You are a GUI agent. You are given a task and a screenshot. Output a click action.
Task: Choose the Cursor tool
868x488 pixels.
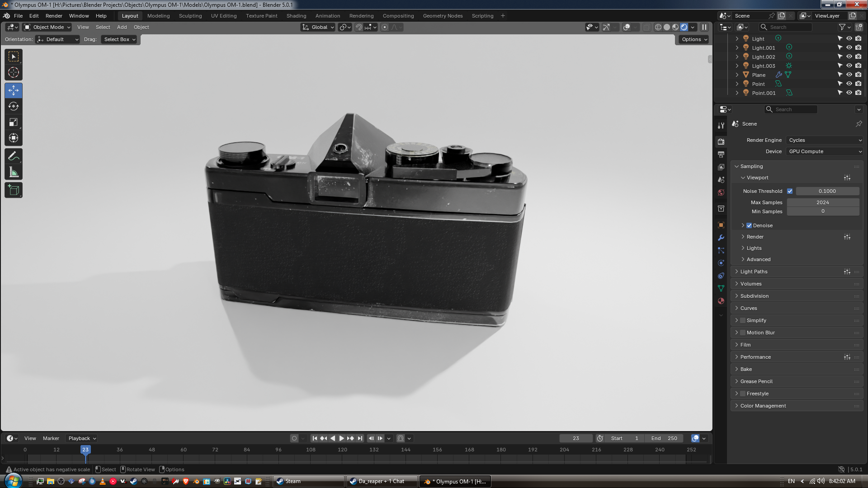[x=14, y=72]
